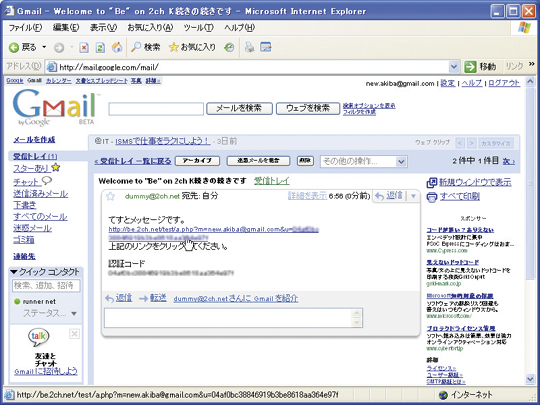
Task: Open the 送信済みメール sent mail link
Action: (41, 194)
